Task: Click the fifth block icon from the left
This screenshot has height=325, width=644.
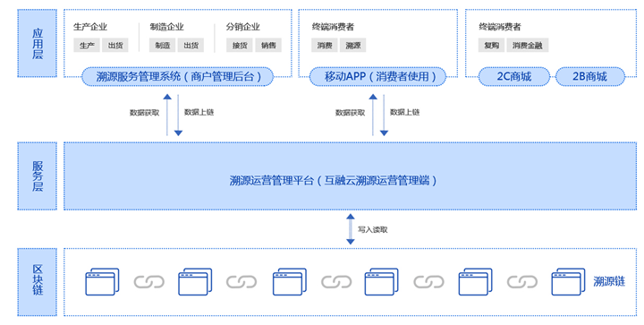Action: point(476,282)
